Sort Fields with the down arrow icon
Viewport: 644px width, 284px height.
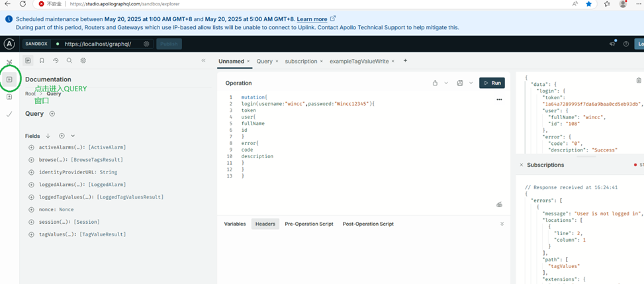coord(48,136)
